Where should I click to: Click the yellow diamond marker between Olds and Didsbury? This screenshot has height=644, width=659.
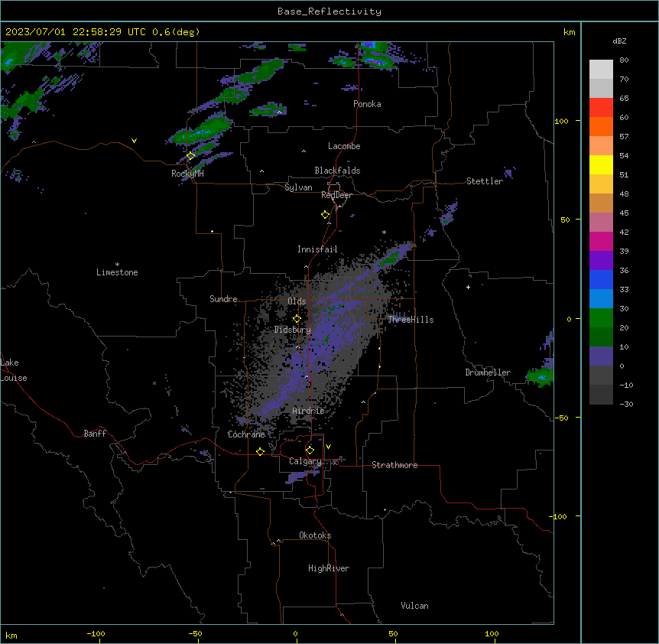click(297, 319)
